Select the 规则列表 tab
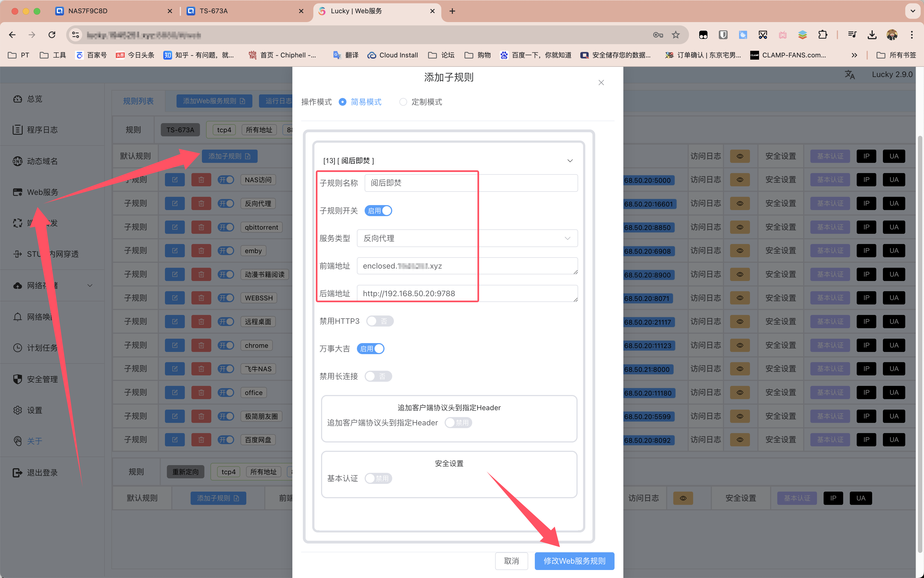 point(138,101)
